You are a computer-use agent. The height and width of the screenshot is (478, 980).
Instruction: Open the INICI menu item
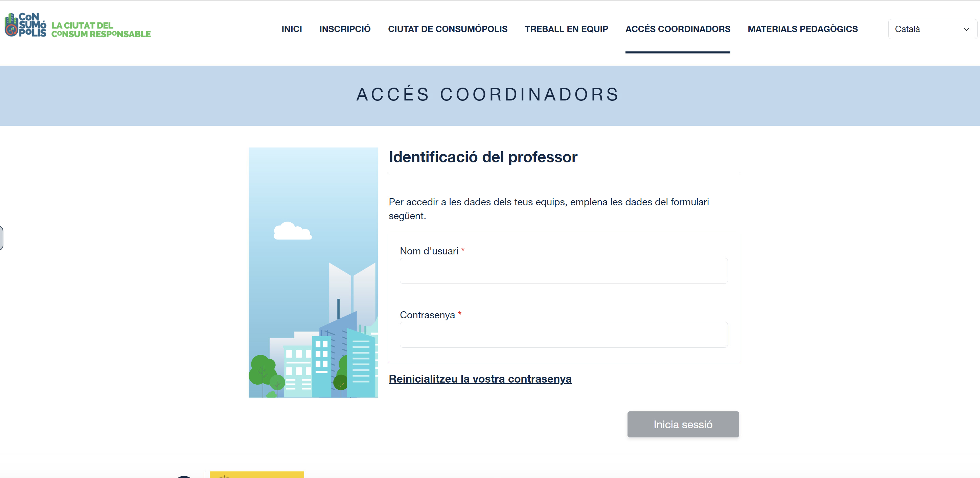pos(291,29)
